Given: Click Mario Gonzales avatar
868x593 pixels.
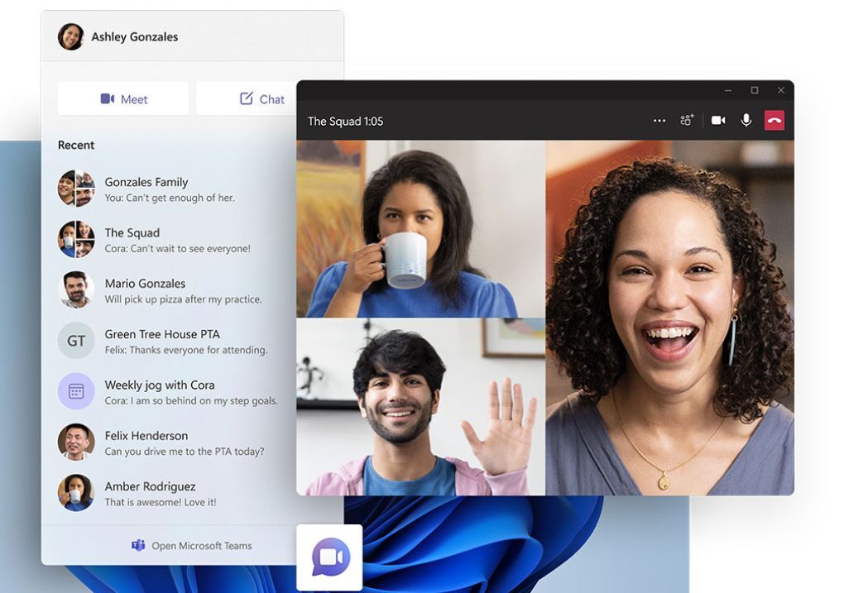Looking at the screenshot, I should 76,289.
